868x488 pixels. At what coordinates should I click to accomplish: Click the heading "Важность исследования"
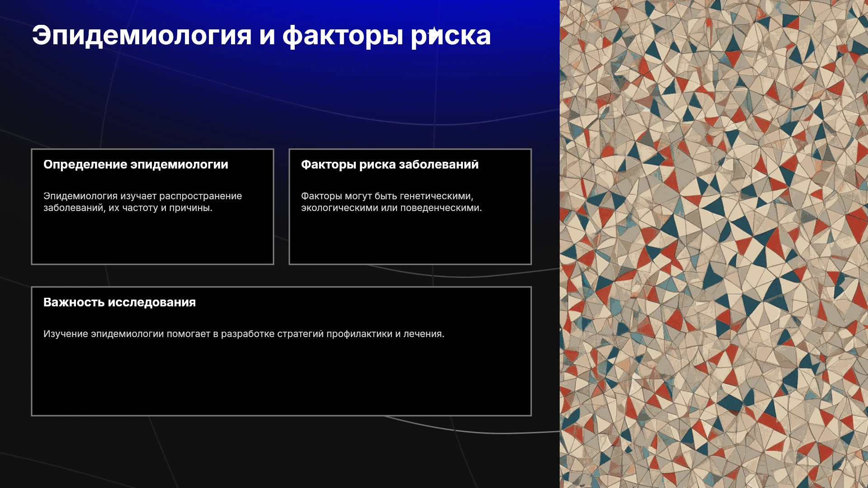(x=119, y=302)
